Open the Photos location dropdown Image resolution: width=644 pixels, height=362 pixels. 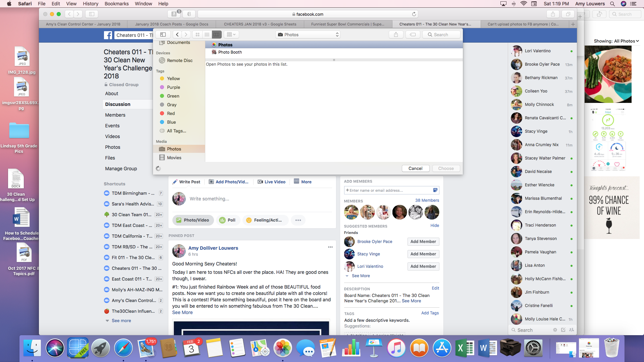coord(308,35)
